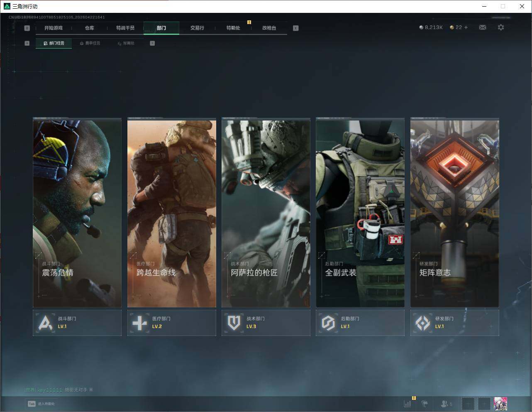Click the plus icon beside the 22 currency
The height and width of the screenshot is (412, 532).
pos(466,27)
